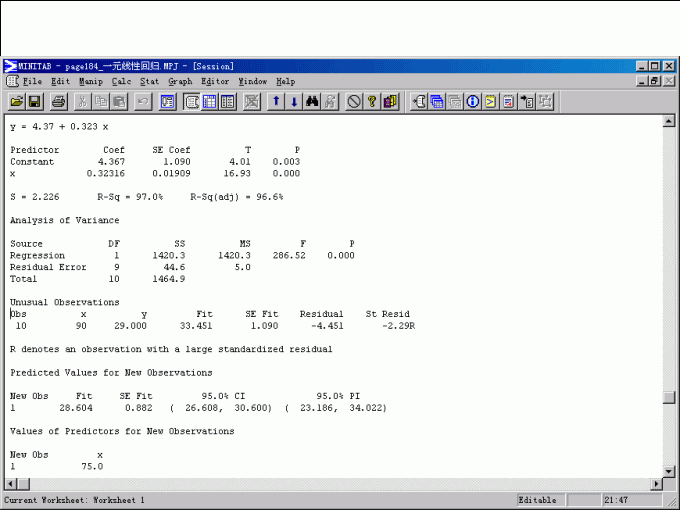Click the blue Info window icon
Image resolution: width=680 pixels, height=510 pixels.
pos(473,102)
